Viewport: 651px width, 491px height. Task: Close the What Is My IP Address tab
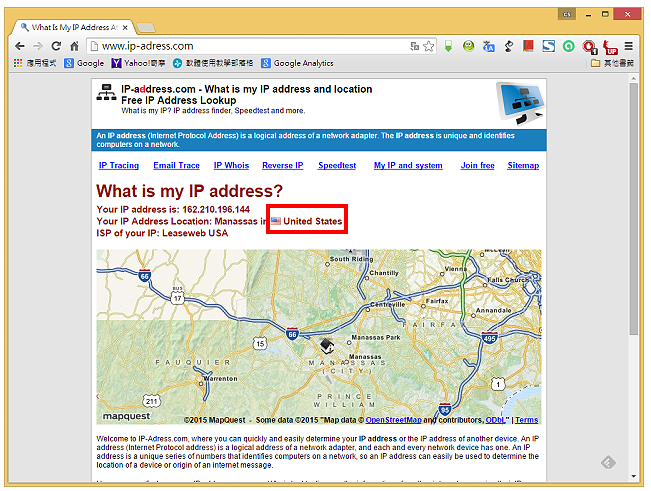pos(125,27)
